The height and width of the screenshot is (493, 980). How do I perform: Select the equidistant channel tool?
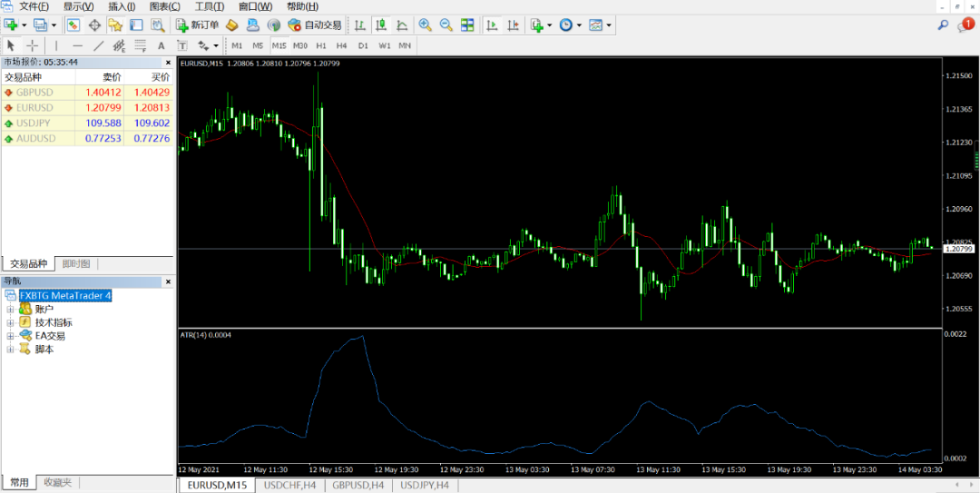coord(120,45)
